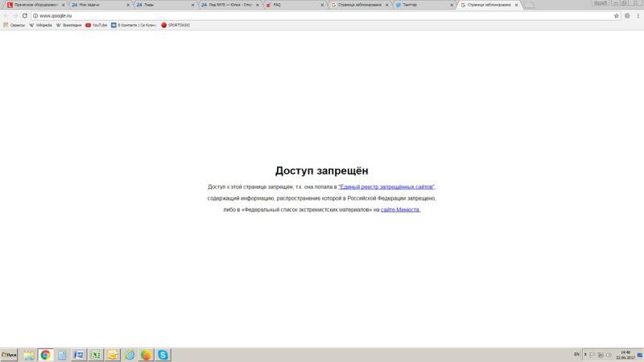Bookmark this page with the star icon
The height and width of the screenshot is (362, 644).
(617, 15)
